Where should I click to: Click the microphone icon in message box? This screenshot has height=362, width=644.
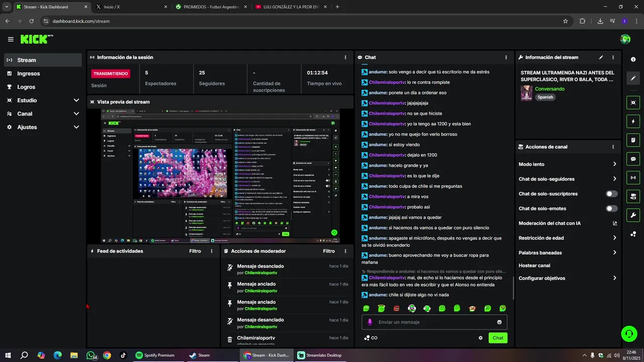point(370,322)
